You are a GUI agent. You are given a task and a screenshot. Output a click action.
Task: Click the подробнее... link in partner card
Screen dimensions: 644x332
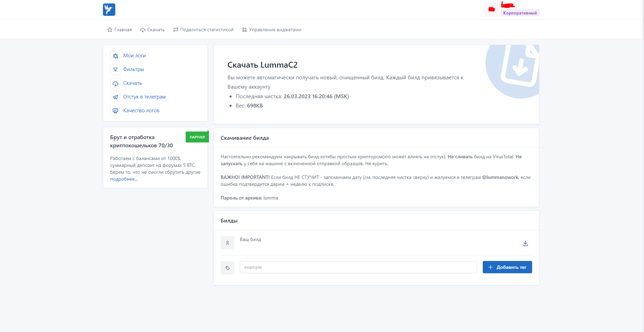124,179
